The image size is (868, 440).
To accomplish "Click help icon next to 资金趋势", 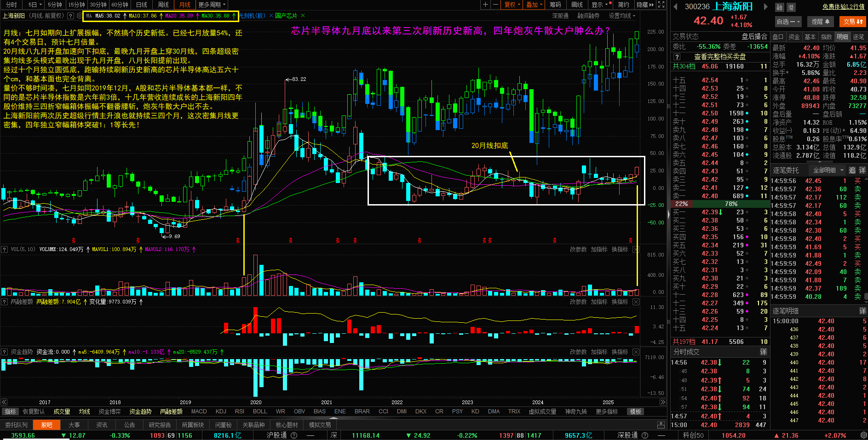I will point(5,352).
